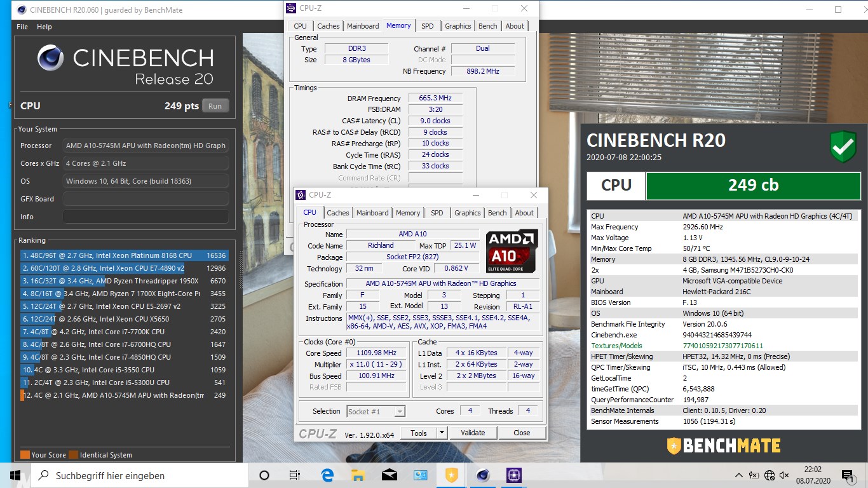Open About tab in front CPU-Z window
Image resolution: width=868 pixels, height=488 pixels.
pyautogui.click(x=524, y=213)
